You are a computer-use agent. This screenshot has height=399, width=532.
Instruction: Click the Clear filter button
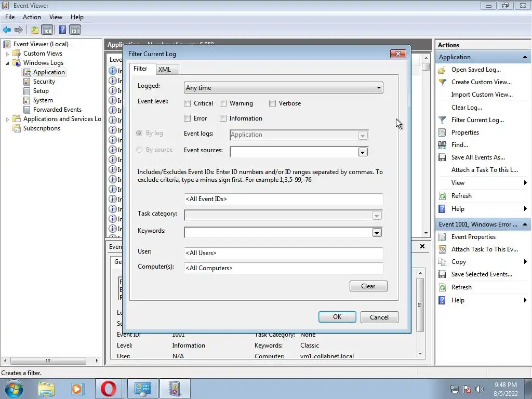click(x=368, y=286)
